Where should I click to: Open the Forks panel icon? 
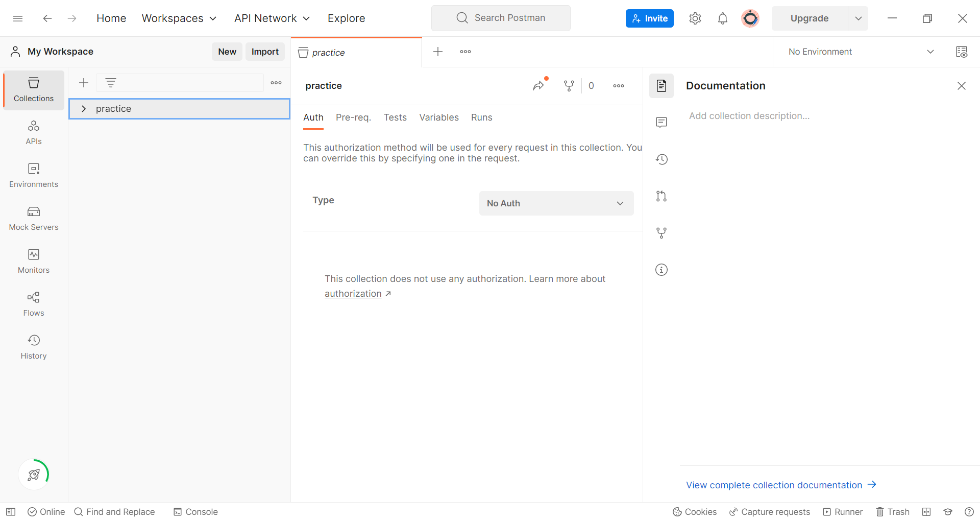tap(661, 233)
